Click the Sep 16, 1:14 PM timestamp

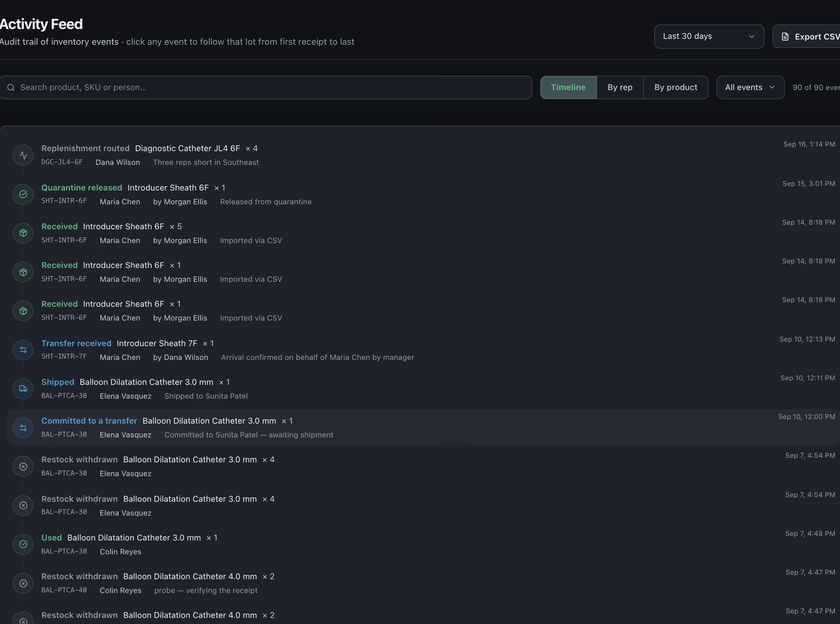[x=809, y=144]
